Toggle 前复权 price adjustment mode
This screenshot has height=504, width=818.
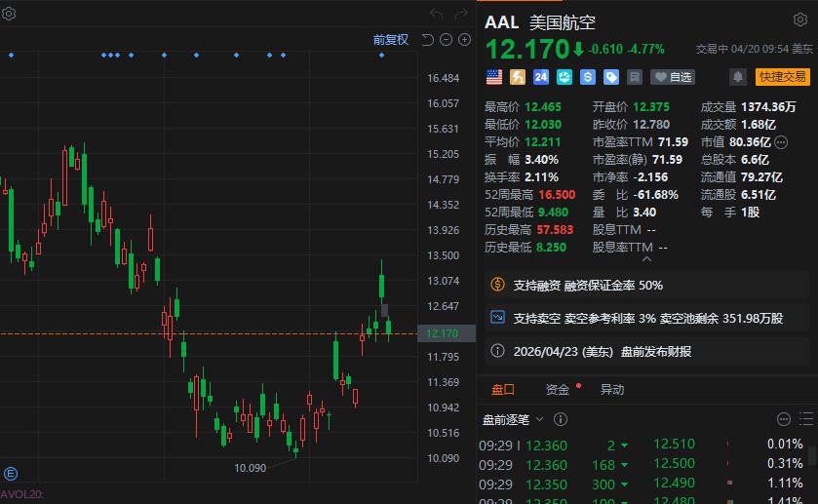(x=390, y=40)
